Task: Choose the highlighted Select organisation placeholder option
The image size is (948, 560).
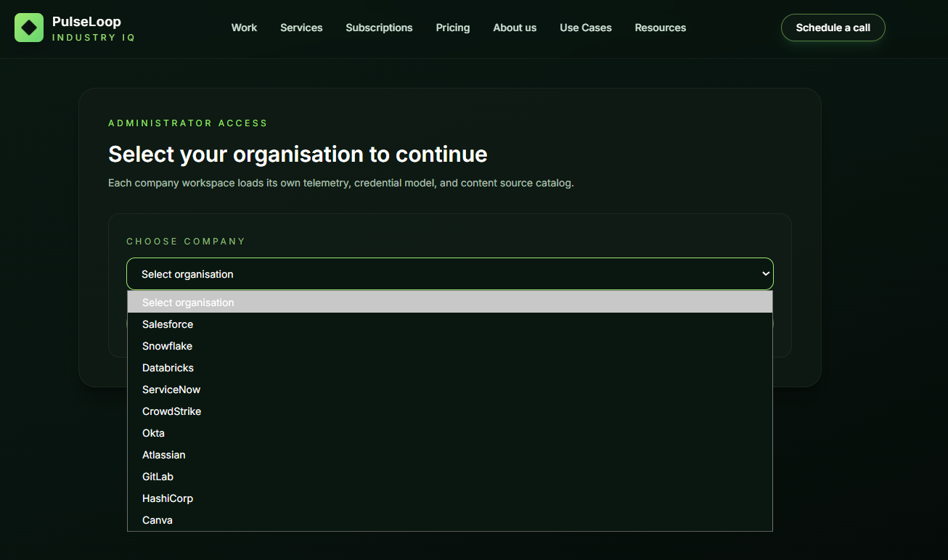Action: [450, 302]
